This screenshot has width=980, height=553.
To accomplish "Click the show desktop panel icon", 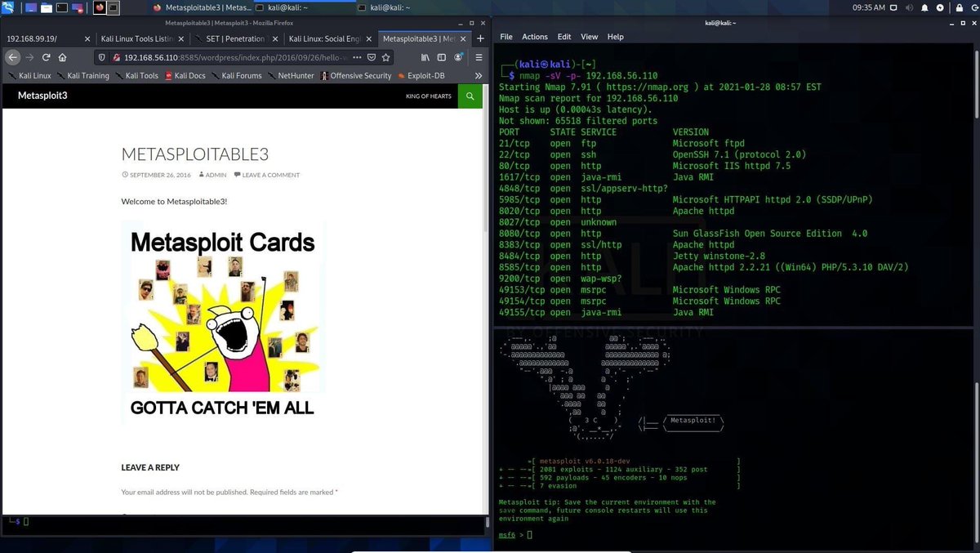I will click(x=31, y=7).
